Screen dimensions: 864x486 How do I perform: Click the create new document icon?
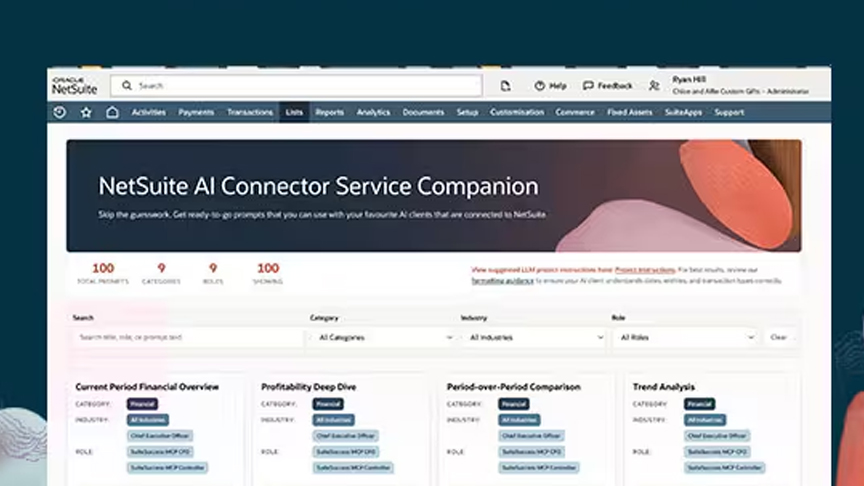505,86
